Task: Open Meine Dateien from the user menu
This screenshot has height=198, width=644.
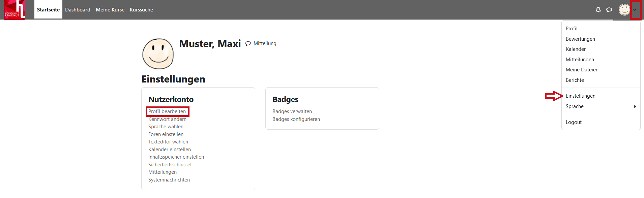Action: pyautogui.click(x=582, y=70)
